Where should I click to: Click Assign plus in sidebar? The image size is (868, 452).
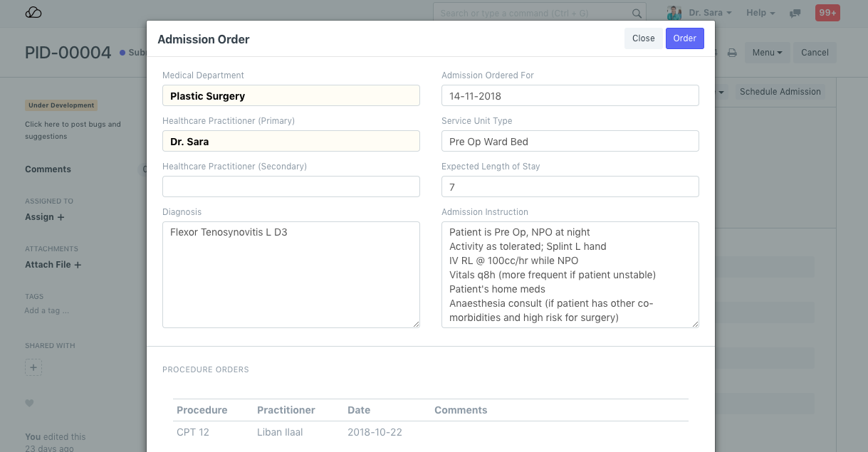(x=45, y=217)
